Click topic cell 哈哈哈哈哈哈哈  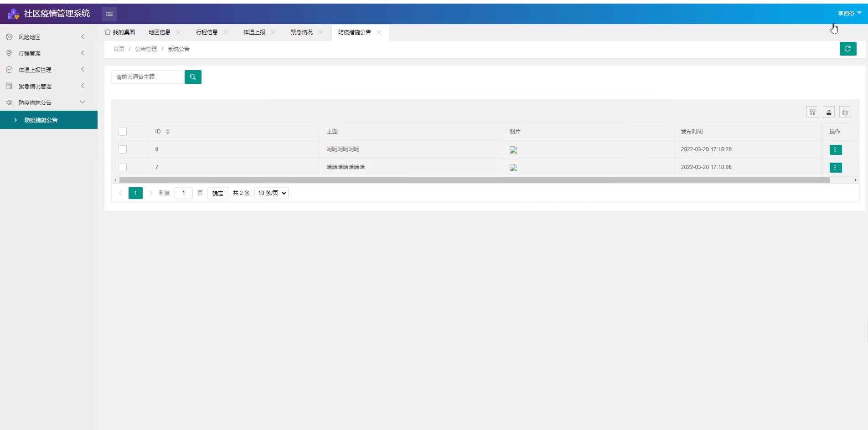pyautogui.click(x=346, y=167)
